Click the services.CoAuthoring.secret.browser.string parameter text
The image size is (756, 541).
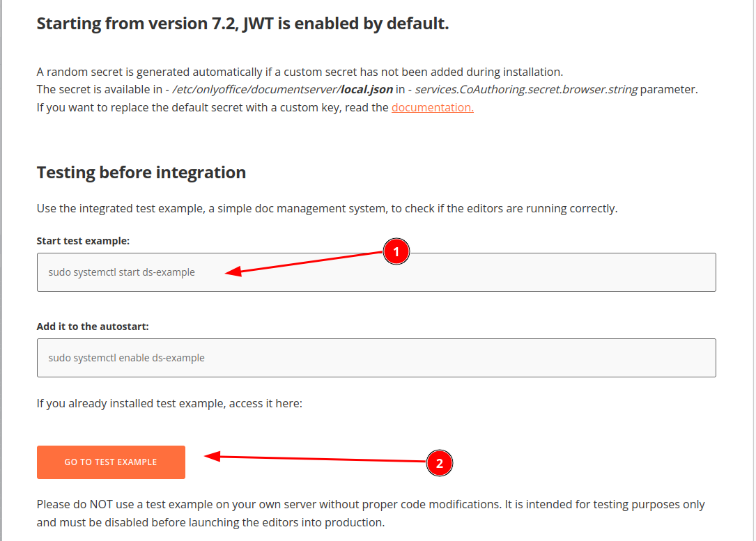pos(526,90)
